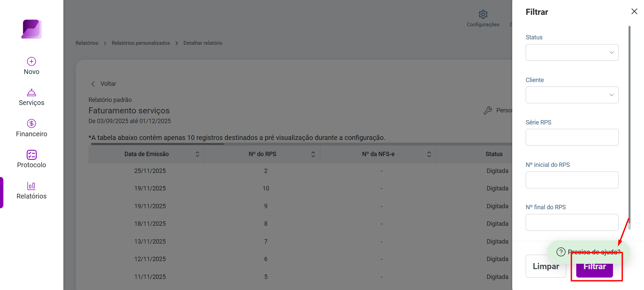Viewport: 644px width, 290px height.
Task: Click RPS number 5 cell
Action: tap(266, 277)
